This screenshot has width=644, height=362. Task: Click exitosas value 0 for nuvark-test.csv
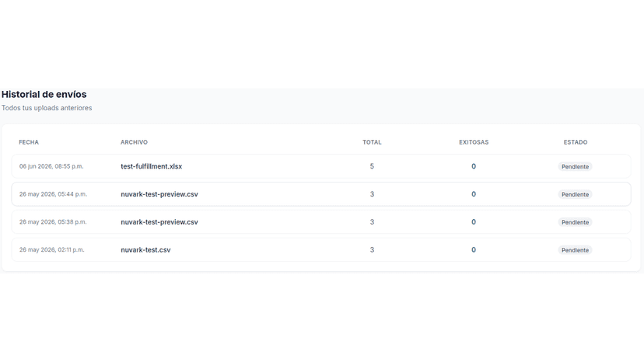(x=474, y=250)
